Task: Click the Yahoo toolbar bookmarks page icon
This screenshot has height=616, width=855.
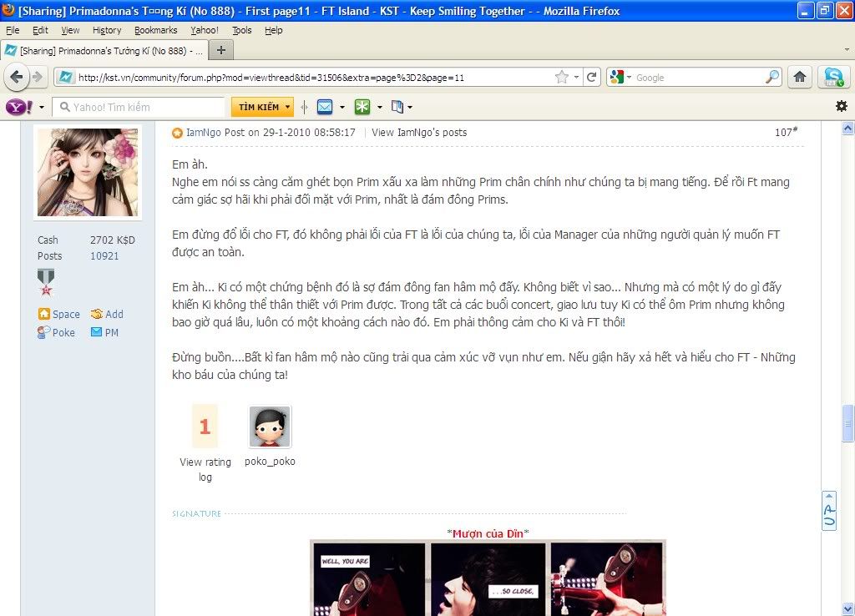Action: point(397,107)
